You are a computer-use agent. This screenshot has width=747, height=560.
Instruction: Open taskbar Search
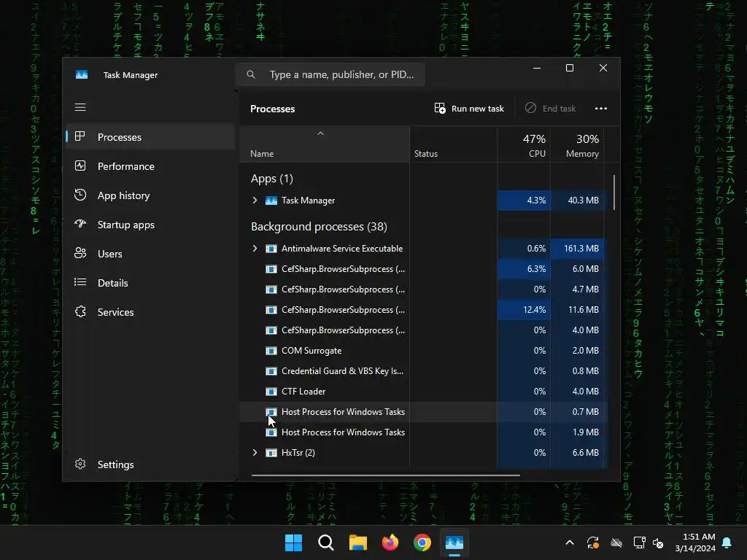pos(326,542)
